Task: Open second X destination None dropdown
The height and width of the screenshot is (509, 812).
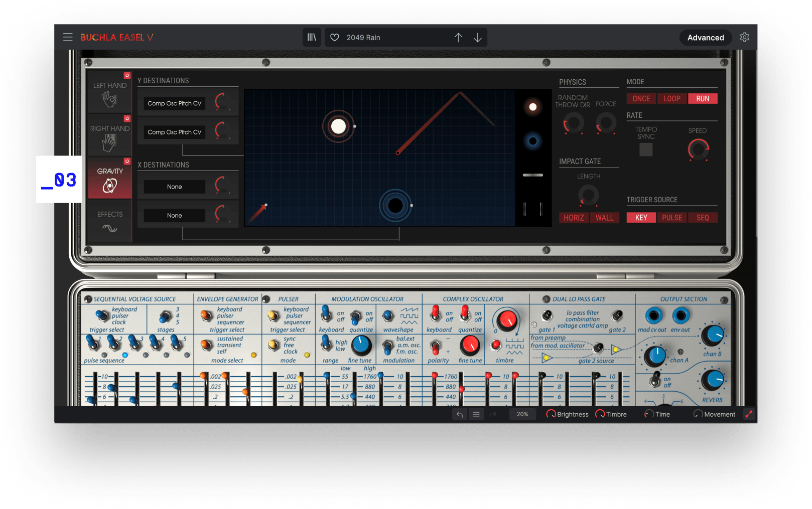Action: tap(175, 215)
